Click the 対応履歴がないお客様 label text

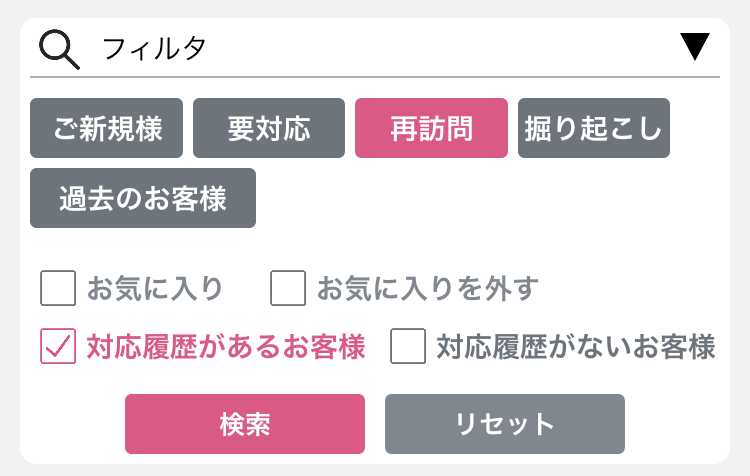pos(576,346)
